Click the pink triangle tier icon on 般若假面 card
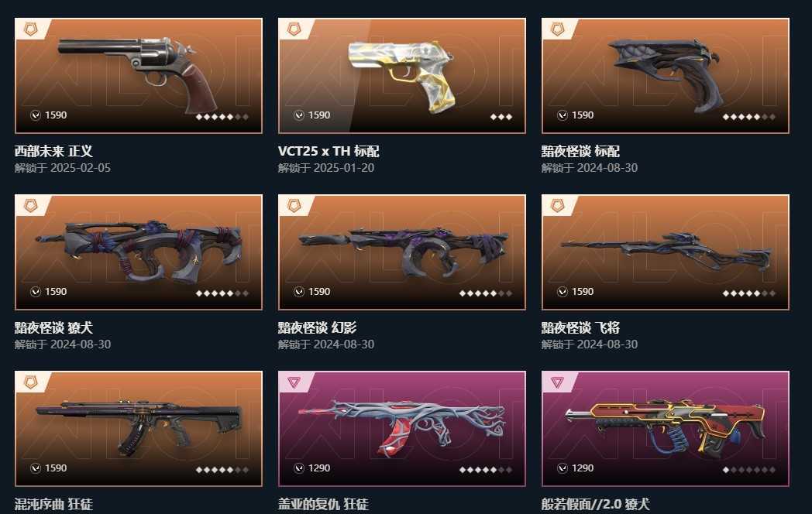The width and height of the screenshot is (812, 514). click(558, 382)
